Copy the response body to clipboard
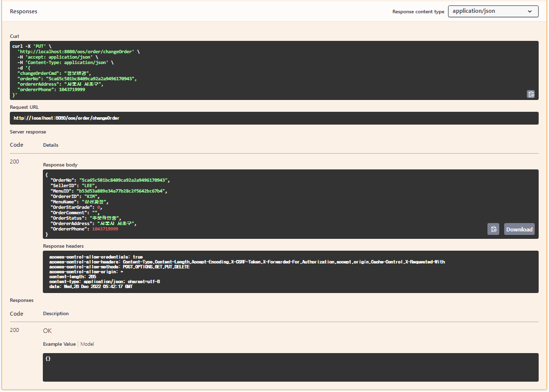Image resolution: width=549 pixels, height=392 pixels. pyautogui.click(x=493, y=229)
